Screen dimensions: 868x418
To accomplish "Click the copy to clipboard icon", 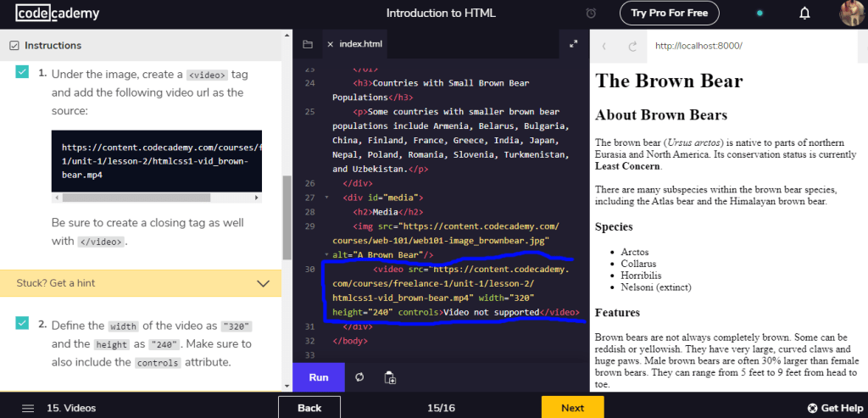I will coord(390,377).
